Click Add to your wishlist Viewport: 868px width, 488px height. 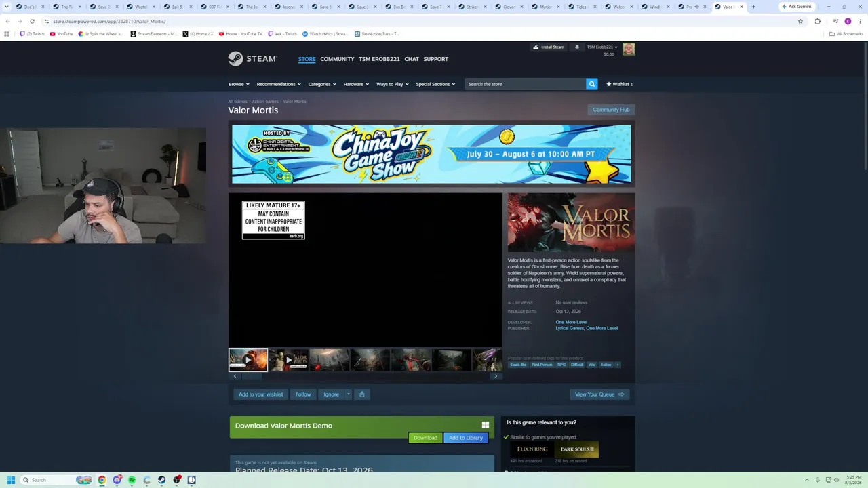click(261, 394)
